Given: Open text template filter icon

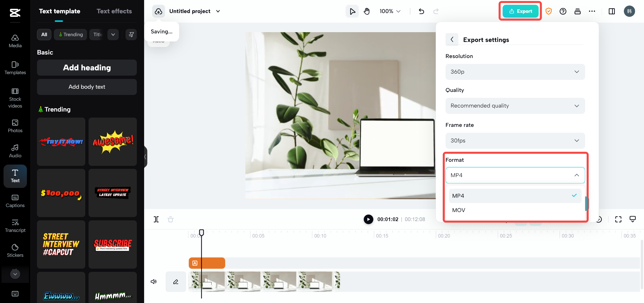Looking at the screenshot, I should click(x=131, y=34).
